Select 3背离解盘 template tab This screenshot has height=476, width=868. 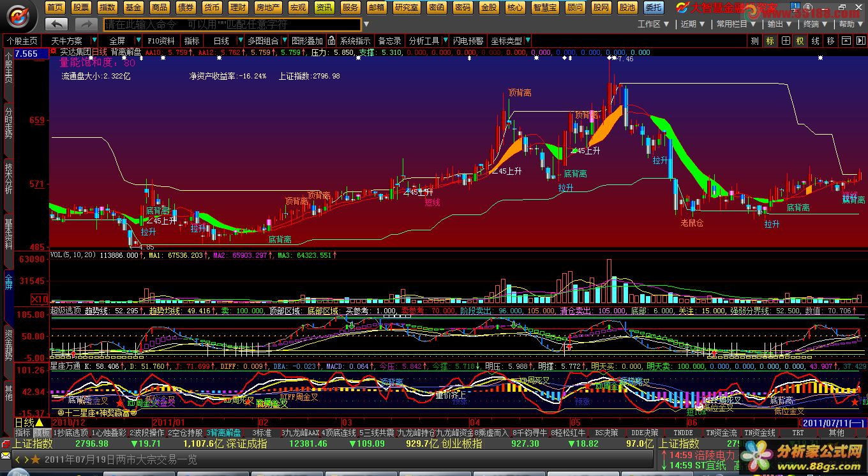point(223,433)
